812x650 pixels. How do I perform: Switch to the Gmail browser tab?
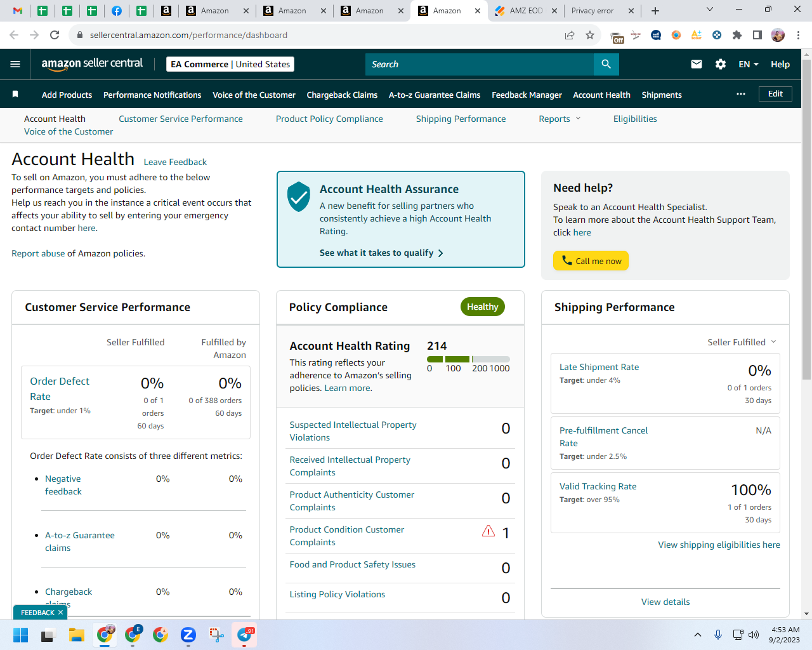tap(18, 11)
